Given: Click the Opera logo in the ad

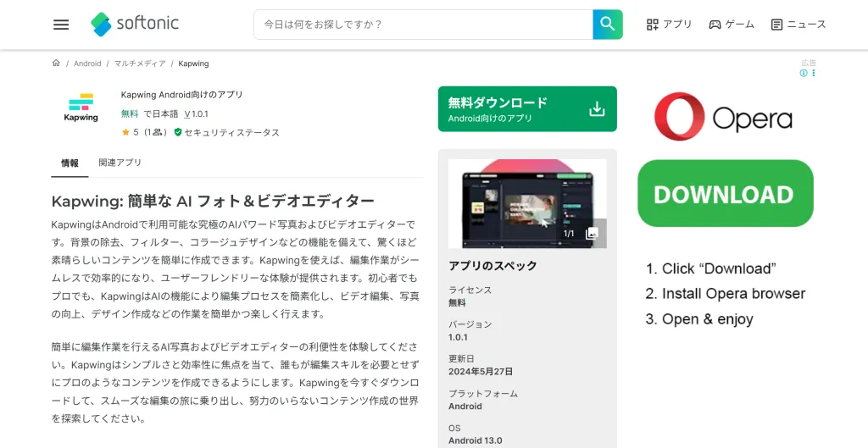Looking at the screenshot, I should [x=723, y=117].
